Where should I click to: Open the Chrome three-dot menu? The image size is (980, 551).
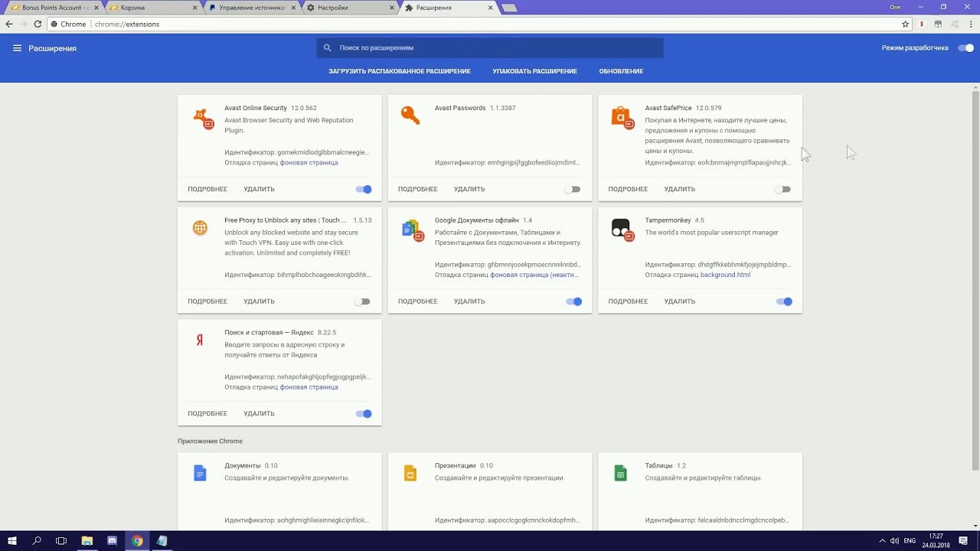click(x=970, y=24)
